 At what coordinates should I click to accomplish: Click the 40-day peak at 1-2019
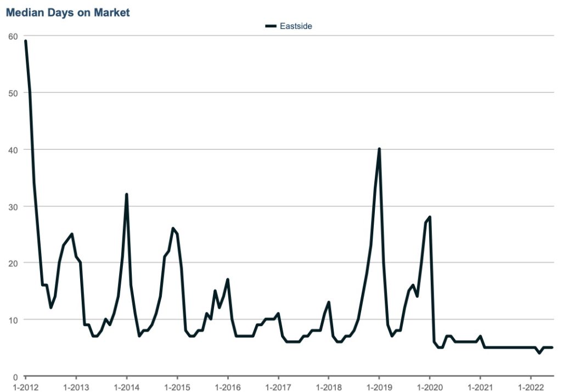pyautogui.click(x=379, y=149)
